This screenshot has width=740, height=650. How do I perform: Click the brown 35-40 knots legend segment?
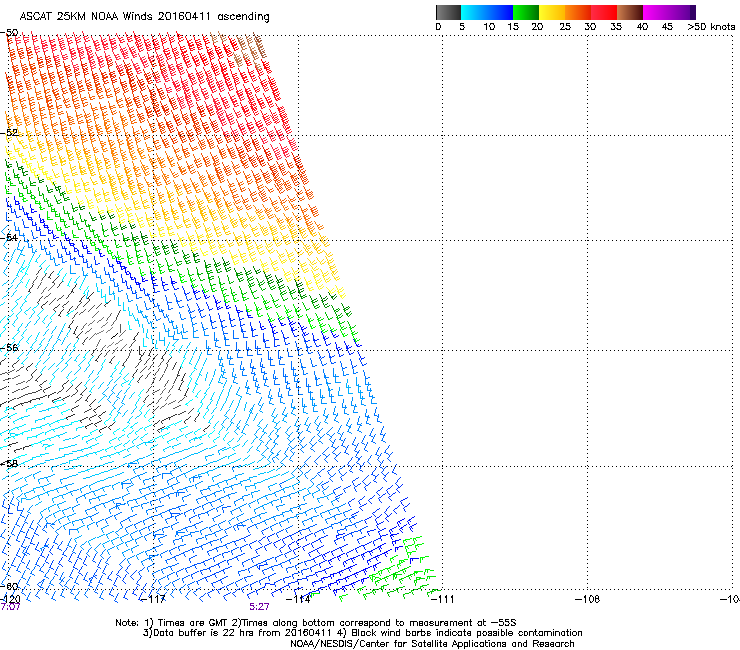[x=630, y=12]
